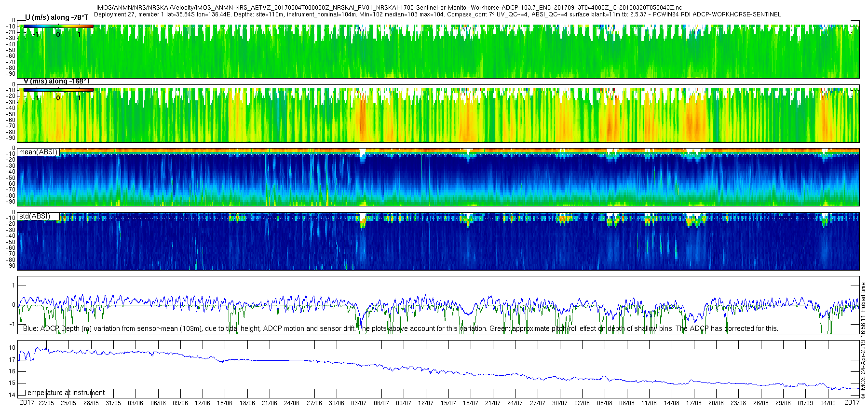Viewport: 868px width, 410px height.
Task: Click the 'Temperature at instrument' label
Action: click(64, 393)
